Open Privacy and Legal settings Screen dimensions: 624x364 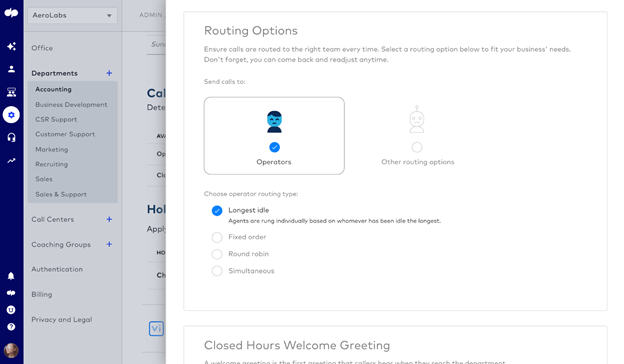pos(62,319)
